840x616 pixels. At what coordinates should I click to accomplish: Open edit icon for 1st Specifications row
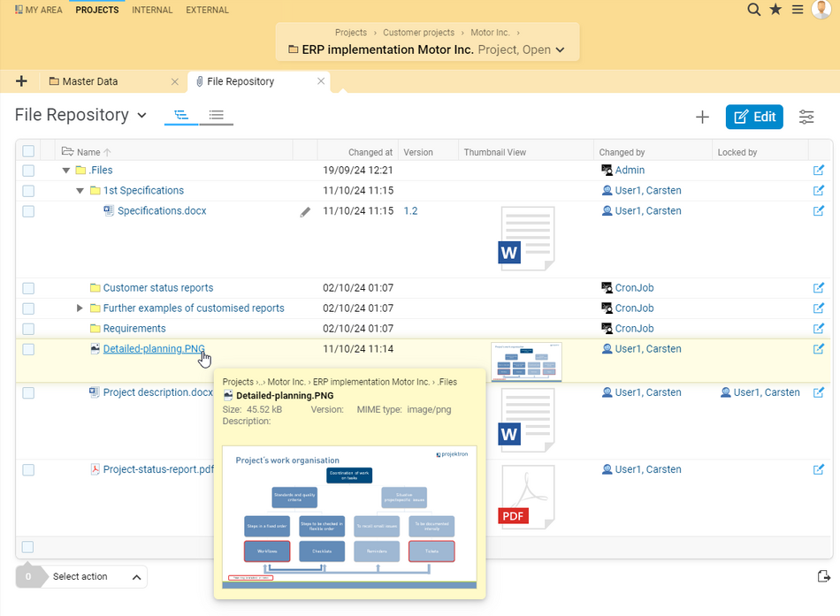click(818, 191)
